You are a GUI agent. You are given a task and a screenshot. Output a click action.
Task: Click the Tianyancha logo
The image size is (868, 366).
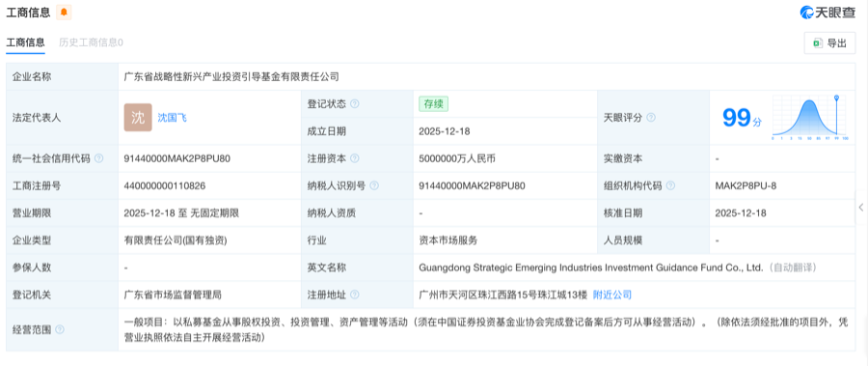coord(827,13)
